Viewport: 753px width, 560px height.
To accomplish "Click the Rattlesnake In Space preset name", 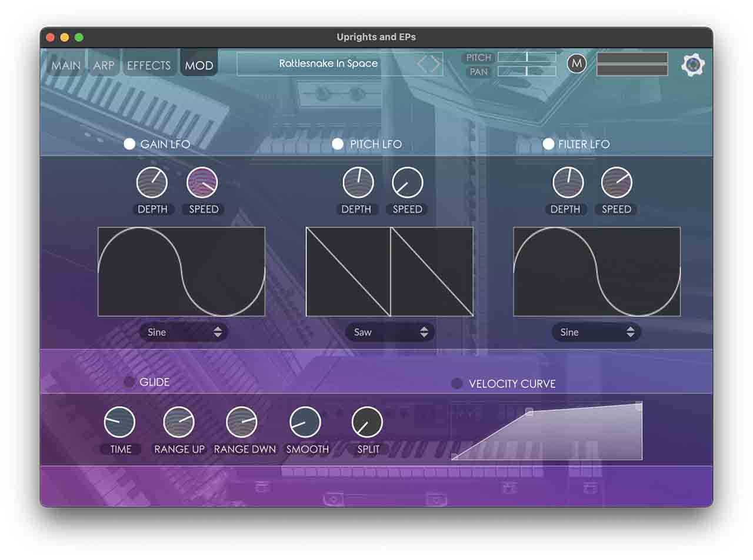I will click(328, 64).
